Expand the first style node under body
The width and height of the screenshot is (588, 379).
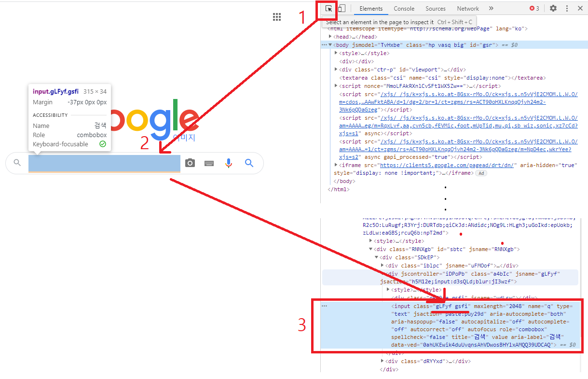point(336,53)
